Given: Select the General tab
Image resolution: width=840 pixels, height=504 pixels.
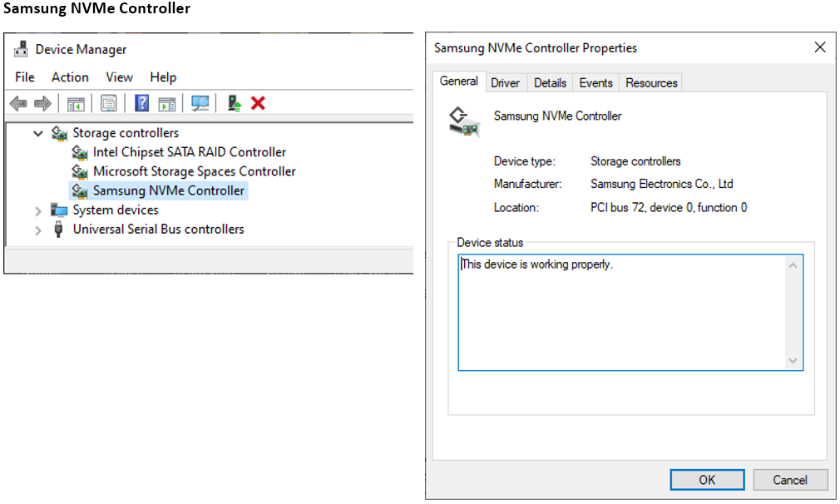Looking at the screenshot, I should click(458, 82).
